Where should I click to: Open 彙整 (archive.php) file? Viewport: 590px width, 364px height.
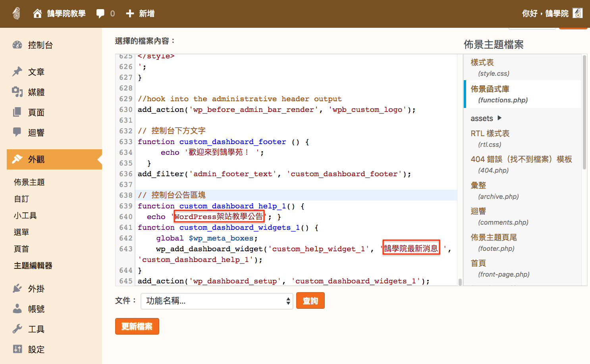click(494, 191)
